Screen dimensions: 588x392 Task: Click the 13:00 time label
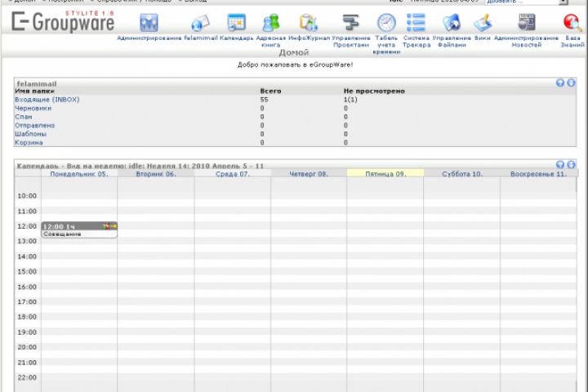coord(27,241)
